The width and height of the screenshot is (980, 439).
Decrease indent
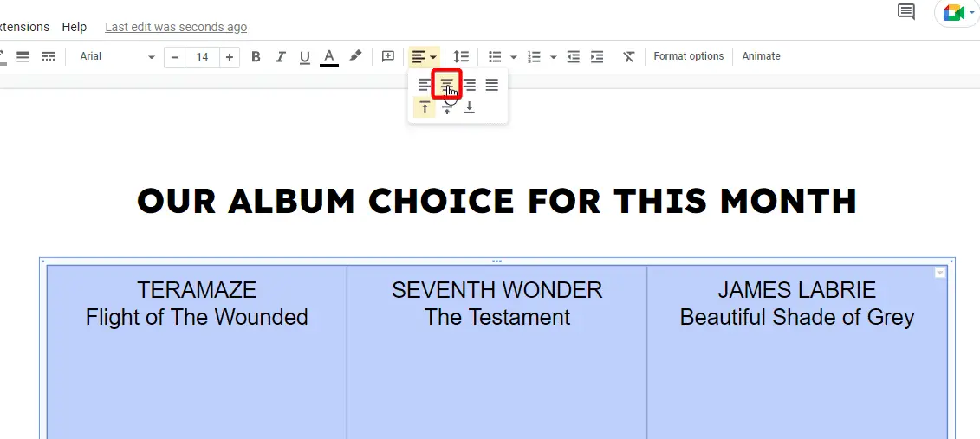(573, 57)
